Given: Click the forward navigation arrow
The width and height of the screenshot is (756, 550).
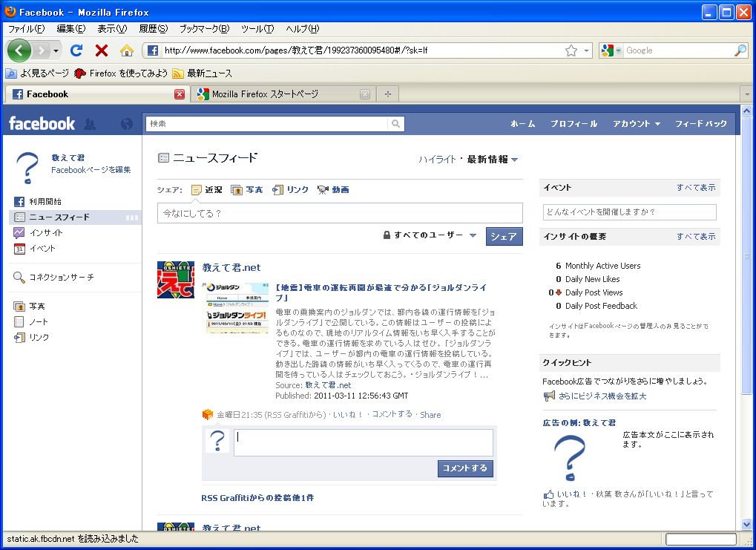Looking at the screenshot, I should point(42,50).
